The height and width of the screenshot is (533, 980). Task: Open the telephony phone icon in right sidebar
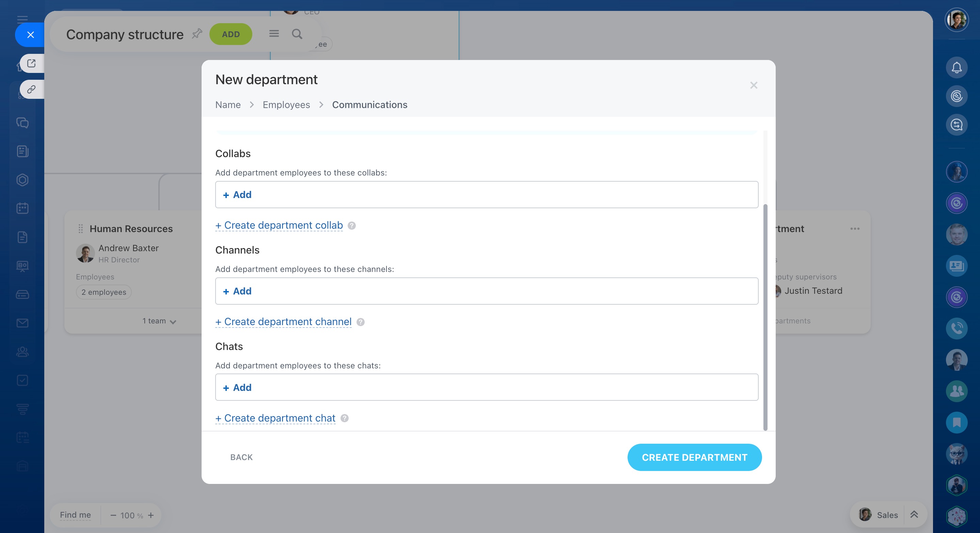point(956,328)
